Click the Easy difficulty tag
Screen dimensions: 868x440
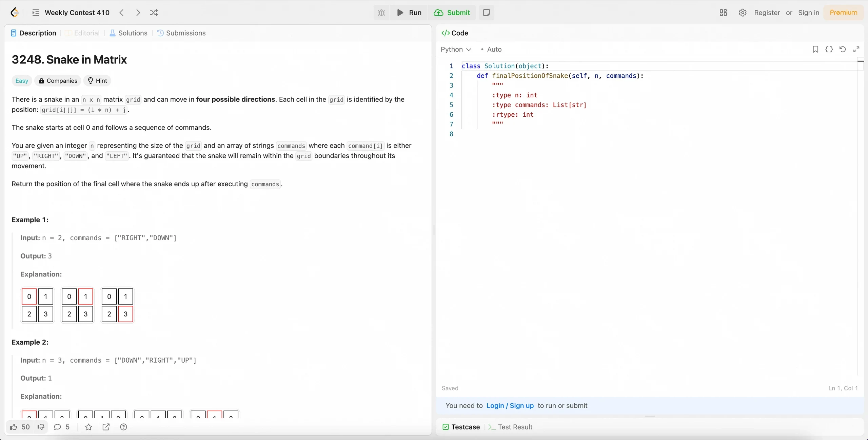22,80
